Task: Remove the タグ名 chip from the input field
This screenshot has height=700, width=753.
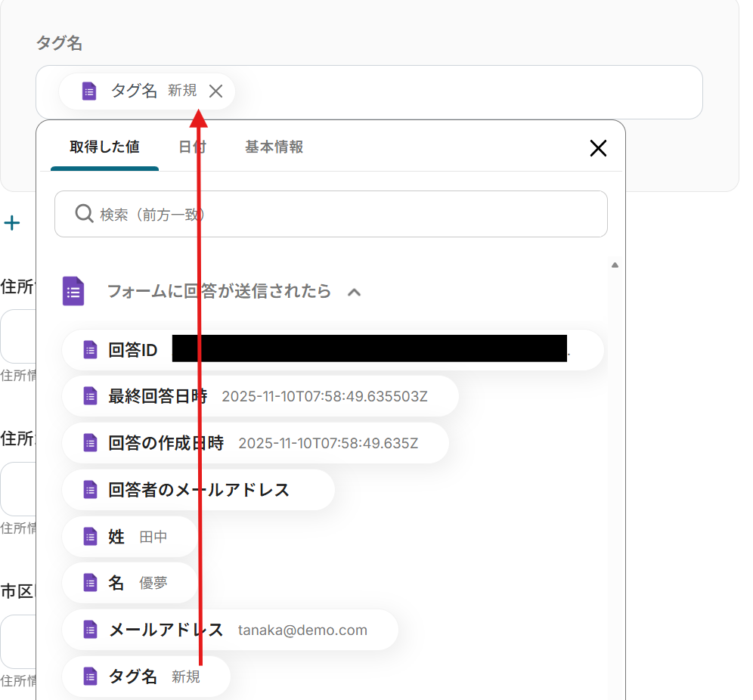Action: pyautogui.click(x=215, y=91)
